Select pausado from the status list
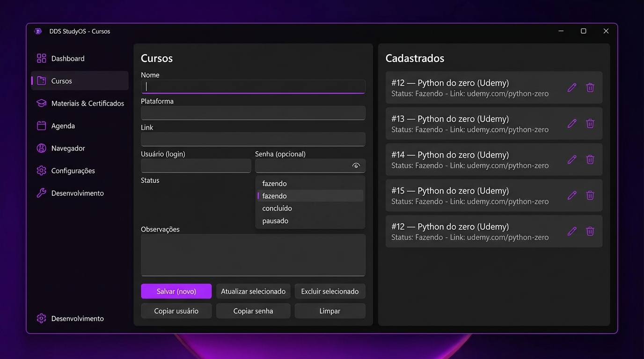 (x=275, y=221)
